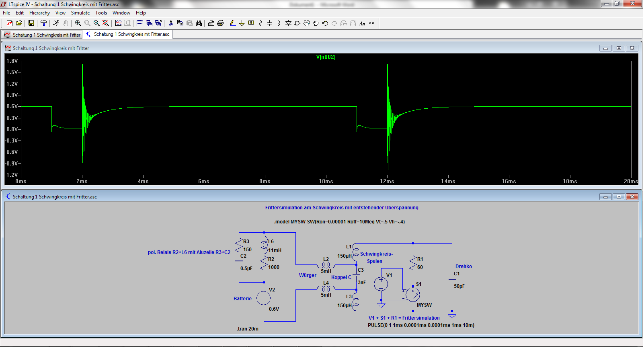The height and width of the screenshot is (347, 644).
Task: Click the Cut scissors icon
Action: [x=171, y=23]
